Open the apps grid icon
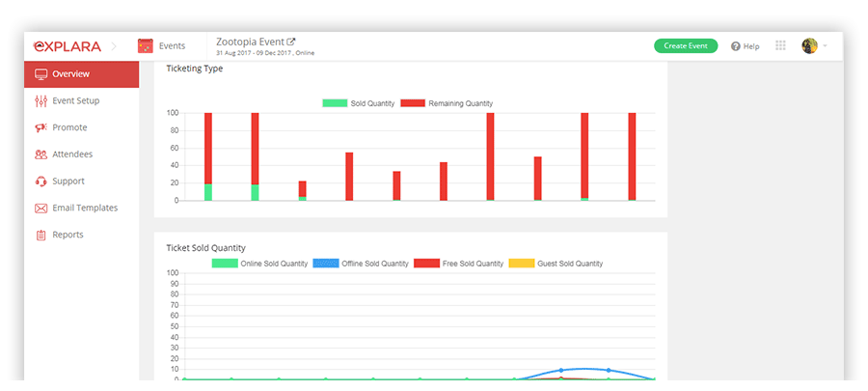This screenshot has width=868, height=391. pos(780,46)
